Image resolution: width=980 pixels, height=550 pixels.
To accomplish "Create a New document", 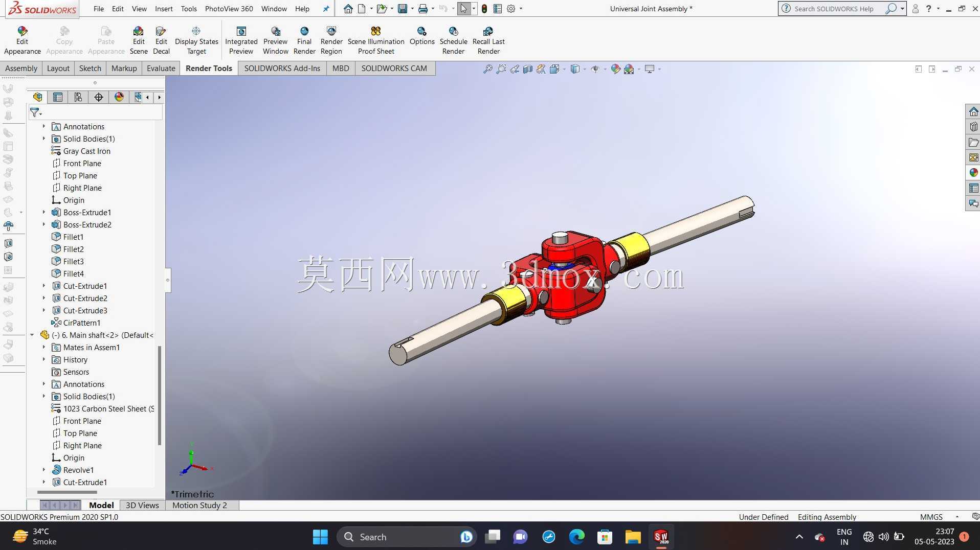I will pyautogui.click(x=362, y=9).
